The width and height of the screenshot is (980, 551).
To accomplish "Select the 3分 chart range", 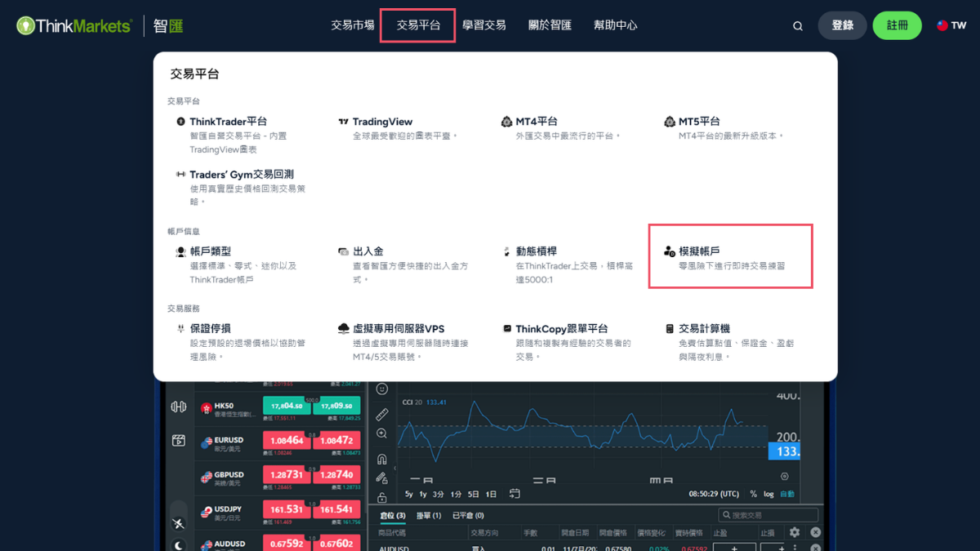I will 439,495.
